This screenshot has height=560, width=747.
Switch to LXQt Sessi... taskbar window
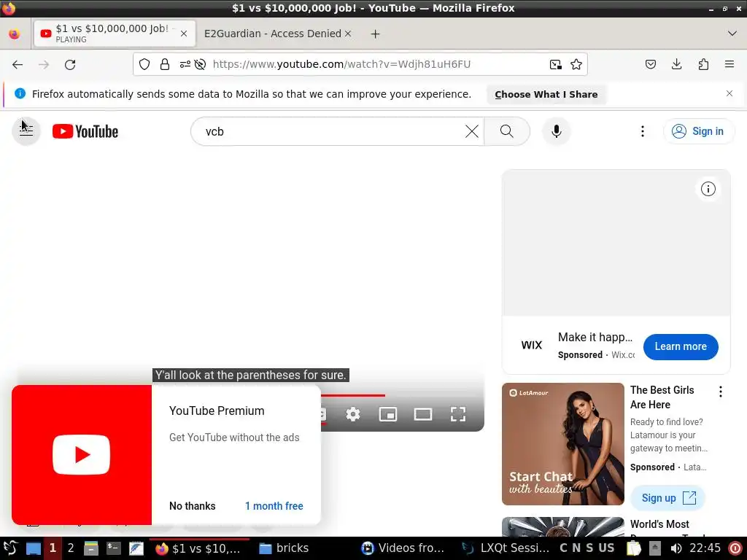507,548
